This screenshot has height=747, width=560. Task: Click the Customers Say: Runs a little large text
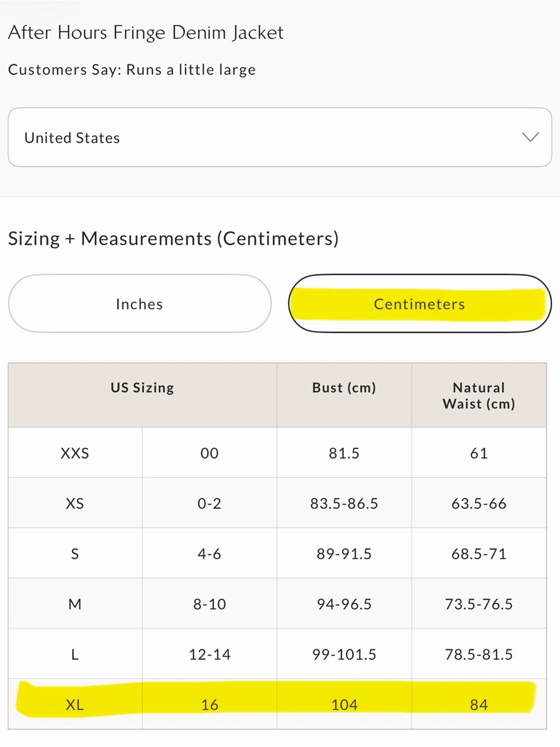(x=132, y=70)
